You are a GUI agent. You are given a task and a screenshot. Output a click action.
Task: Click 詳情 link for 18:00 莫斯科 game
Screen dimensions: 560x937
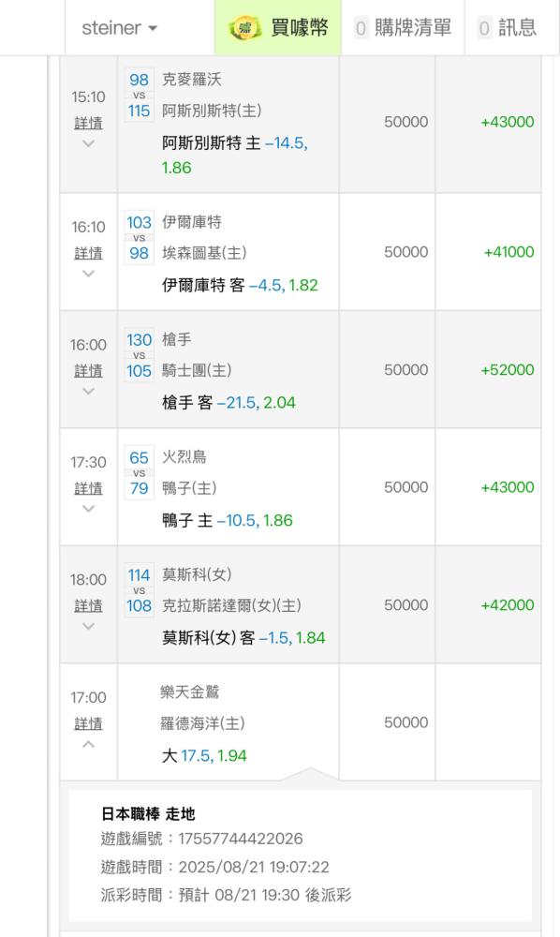tap(88, 606)
